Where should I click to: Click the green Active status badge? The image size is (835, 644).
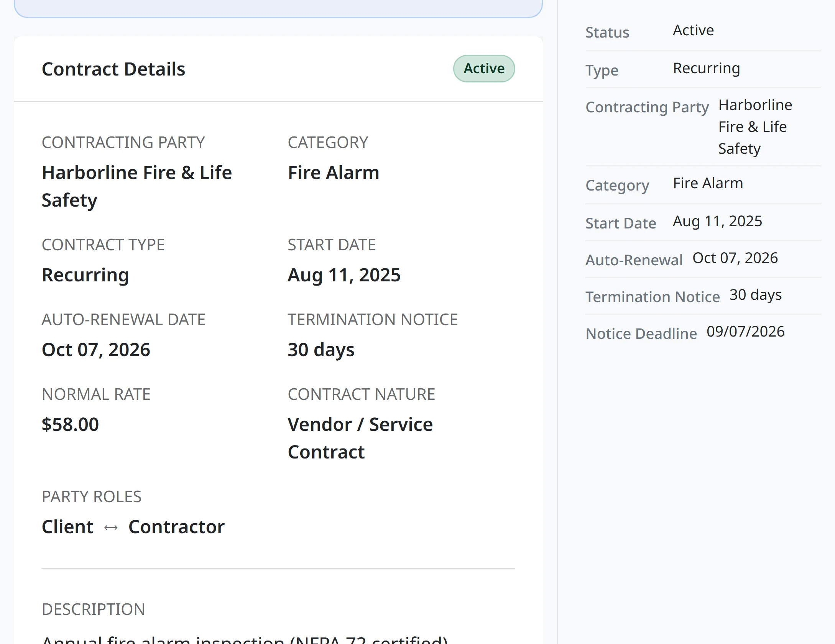click(x=484, y=69)
